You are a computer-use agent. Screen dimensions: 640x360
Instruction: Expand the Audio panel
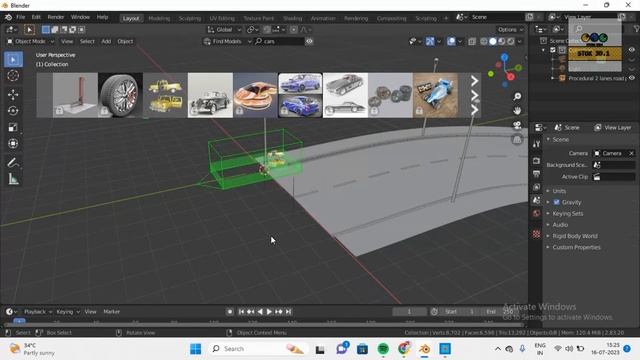click(560, 224)
